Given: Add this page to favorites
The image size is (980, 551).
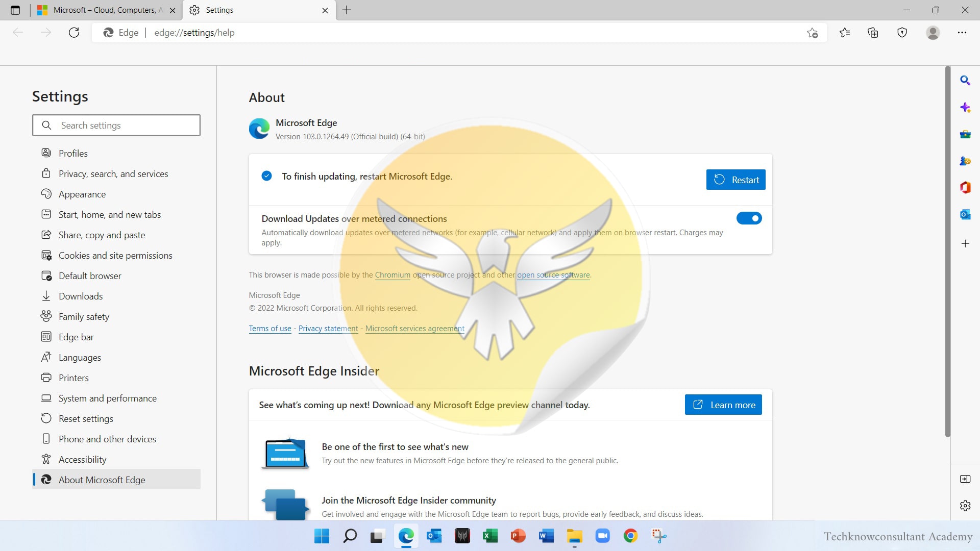Looking at the screenshot, I should pyautogui.click(x=812, y=33).
